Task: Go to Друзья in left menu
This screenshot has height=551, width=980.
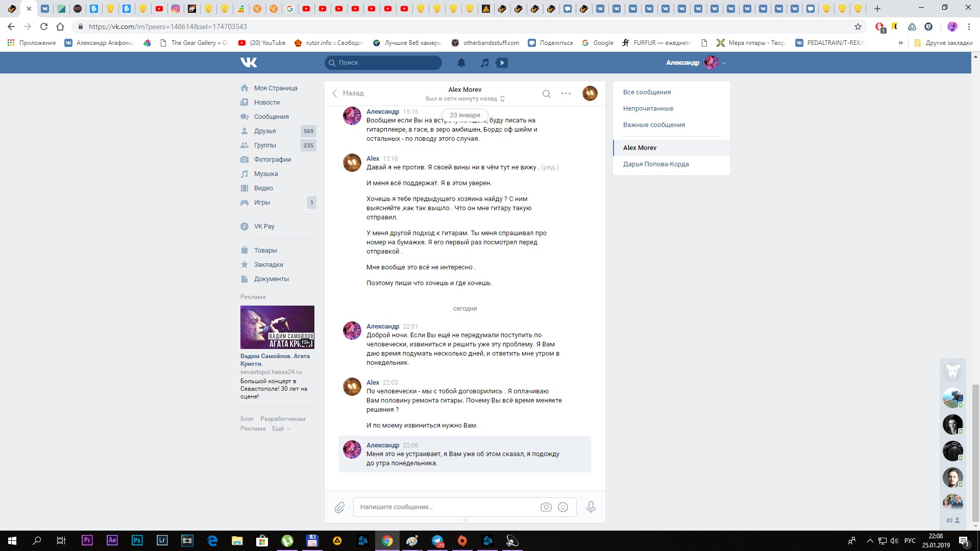Action: (x=264, y=131)
